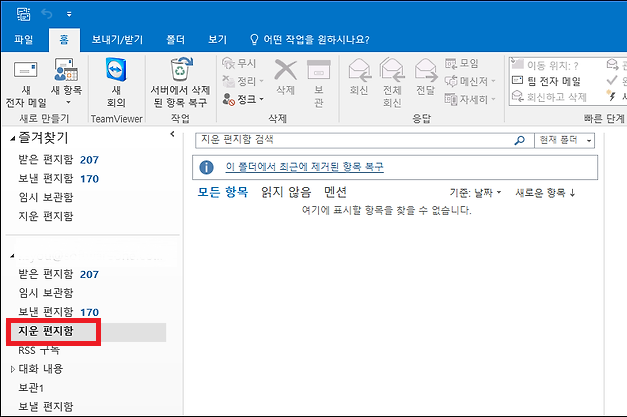The width and height of the screenshot is (627, 417).
Task: Open the Junk (정크) dropdown
Action: tap(244, 99)
